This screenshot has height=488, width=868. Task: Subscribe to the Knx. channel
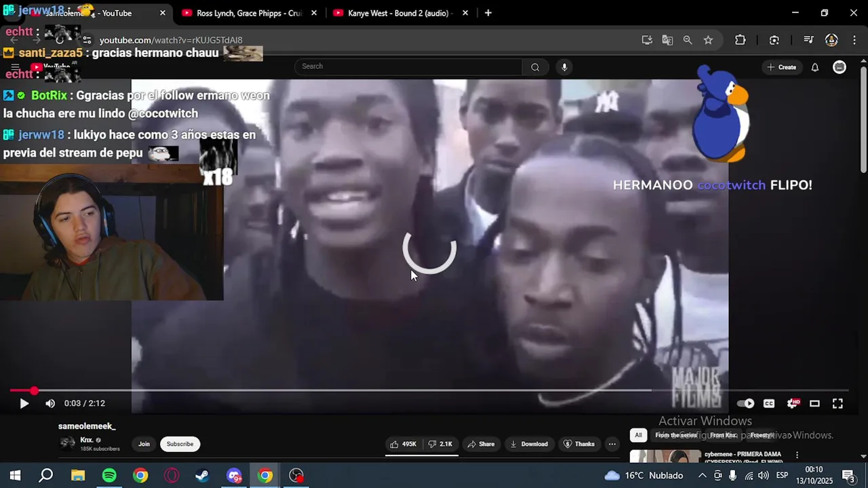pyautogui.click(x=180, y=444)
